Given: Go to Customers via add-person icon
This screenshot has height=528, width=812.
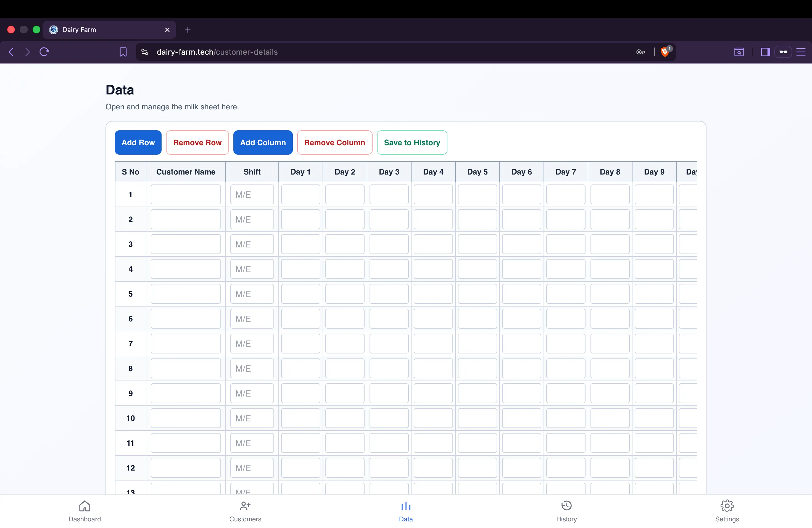Looking at the screenshot, I should coord(245,506).
